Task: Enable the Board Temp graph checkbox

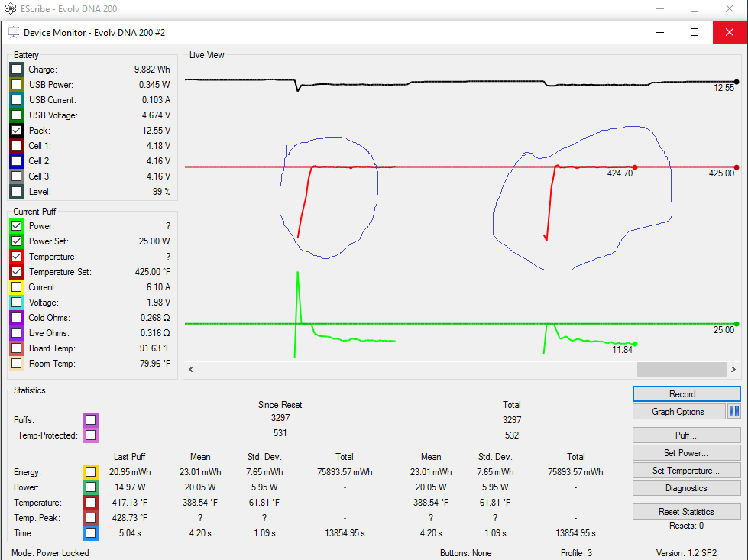Action: tap(17, 348)
